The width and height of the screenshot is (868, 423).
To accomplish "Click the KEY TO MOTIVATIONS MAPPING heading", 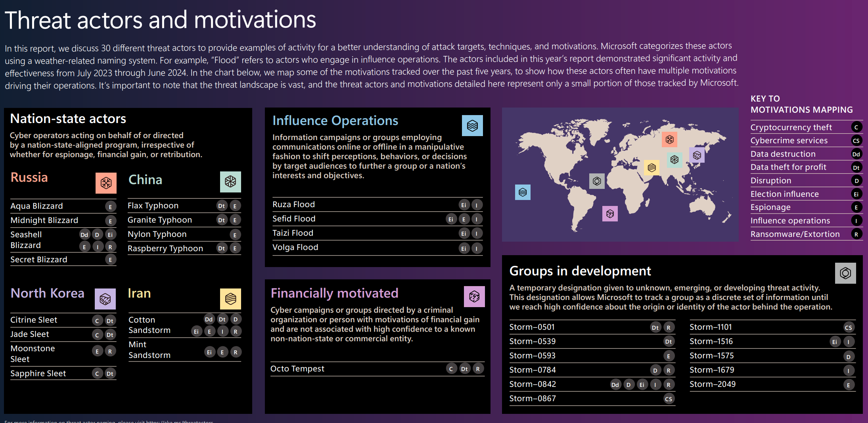I will (x=802, y=104).
